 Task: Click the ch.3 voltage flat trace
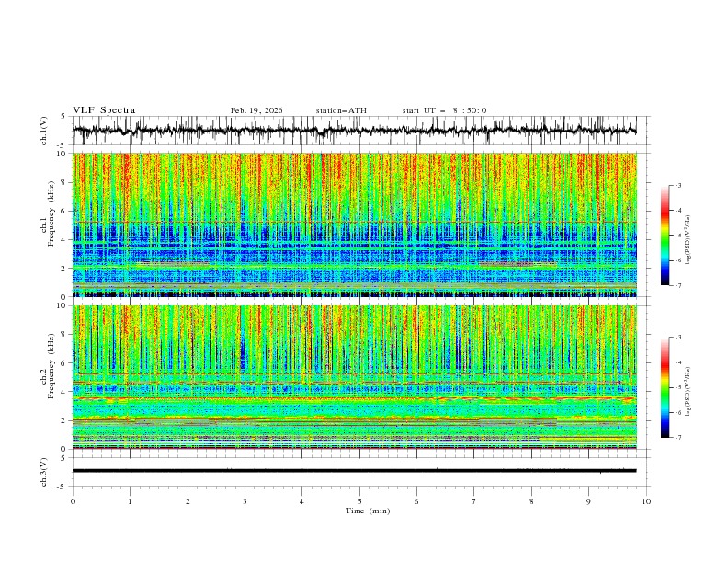pos(354,471)
